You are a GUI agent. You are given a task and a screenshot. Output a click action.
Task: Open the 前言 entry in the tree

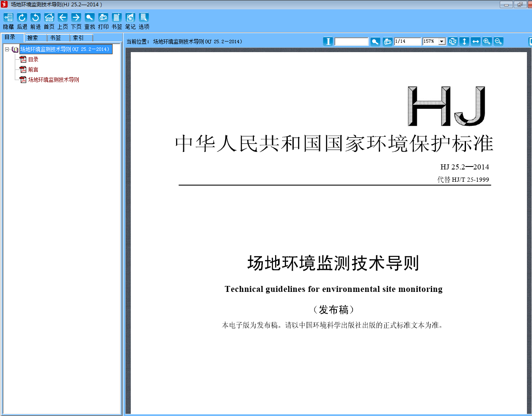pos(33,69)
